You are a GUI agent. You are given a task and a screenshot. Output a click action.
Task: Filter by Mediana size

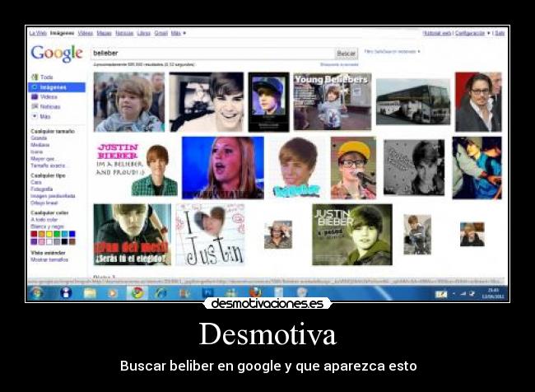pyautogui.click(x=40, y=145)
